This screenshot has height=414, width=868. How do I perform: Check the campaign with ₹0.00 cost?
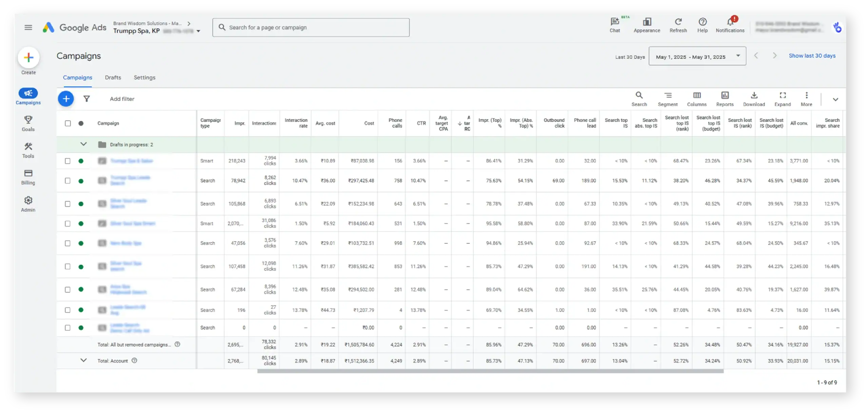pyautogui.click(x=68, y=328)
